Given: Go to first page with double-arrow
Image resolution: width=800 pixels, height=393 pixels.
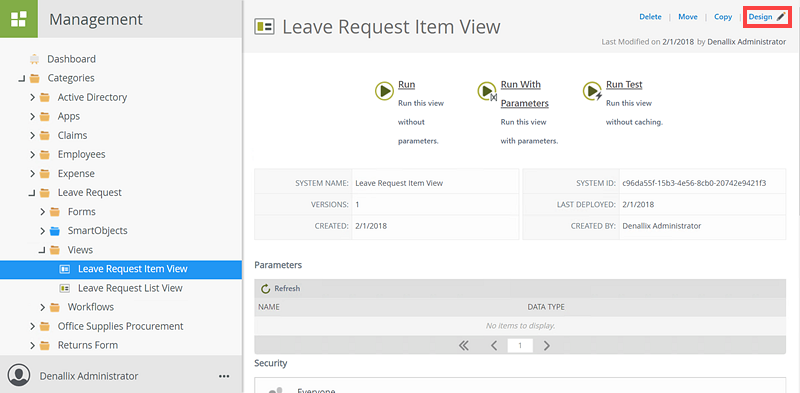Looking at the screenshot, I should coord(463,346).
